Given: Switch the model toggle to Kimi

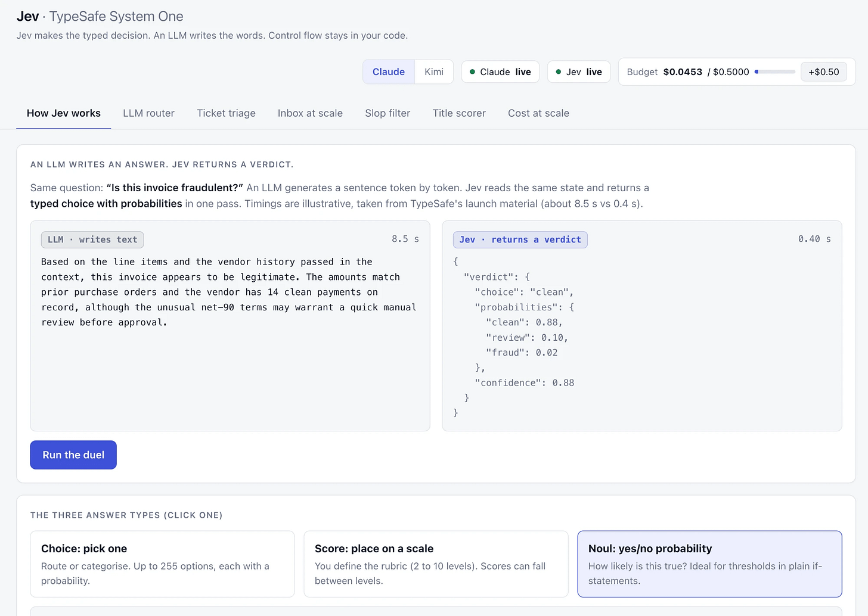Looking at the screenshot, I should click(x=434, y=71).
